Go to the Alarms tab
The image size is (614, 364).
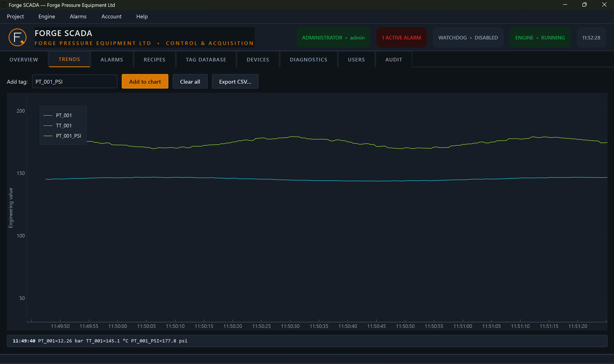(x=112, y=60)
